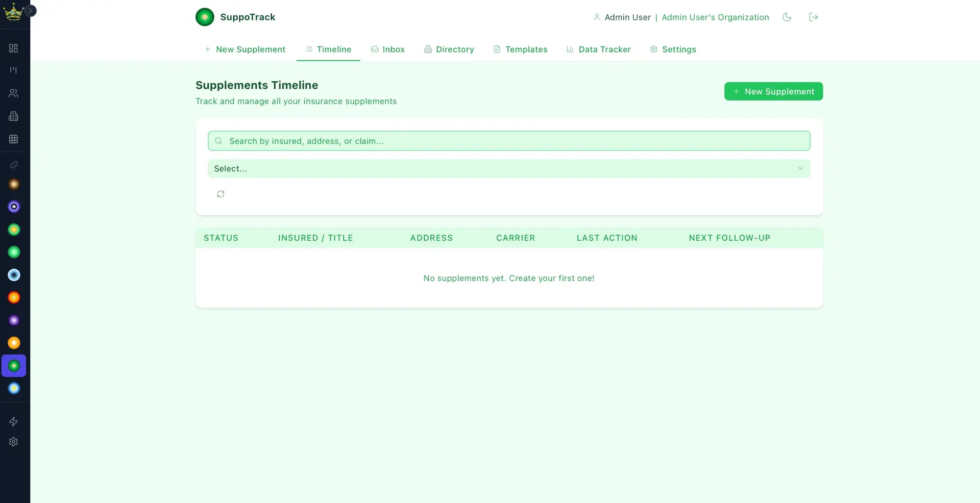
Task: Open the red-orange sun app icon
Action: click(x=14, y=297)
